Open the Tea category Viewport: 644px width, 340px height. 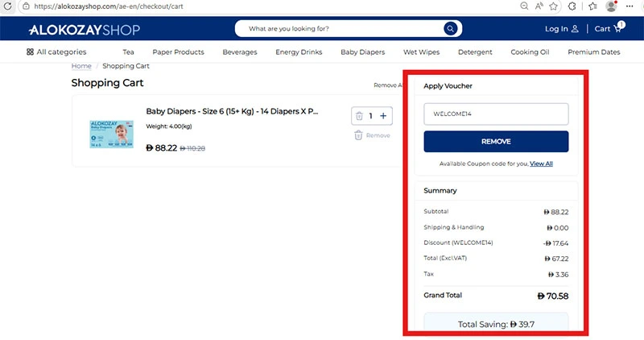tap(128, 52)
